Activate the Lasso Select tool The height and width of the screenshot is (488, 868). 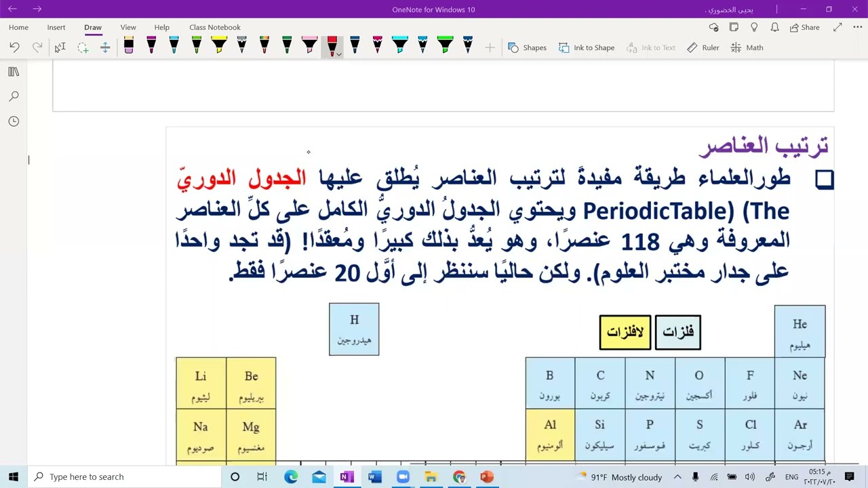tap(83, 47)
